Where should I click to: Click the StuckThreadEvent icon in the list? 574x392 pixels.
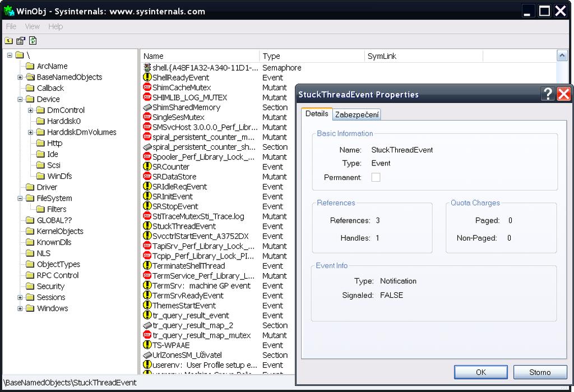pos(147,226)
